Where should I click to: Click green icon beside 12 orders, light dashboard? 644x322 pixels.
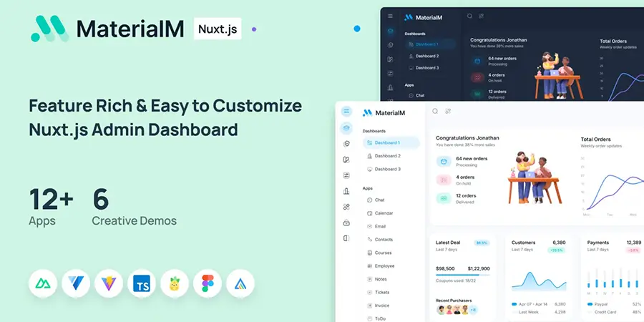coord(444,198)
